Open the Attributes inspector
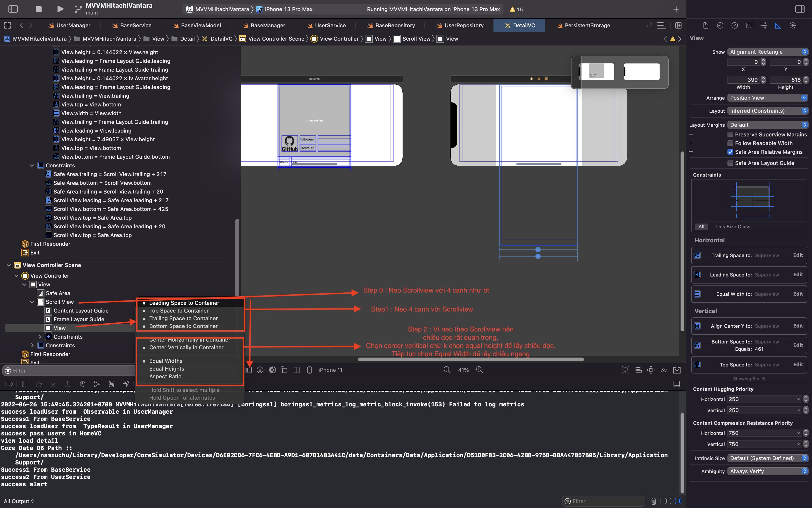Image resolution: width=812 pixels, height=508 pixels. coord(764,26)
